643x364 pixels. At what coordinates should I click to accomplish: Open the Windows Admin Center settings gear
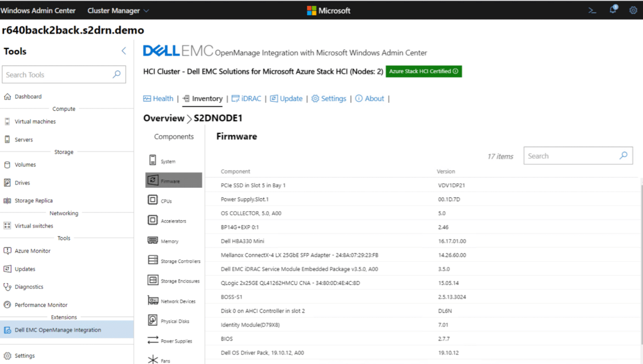(x=633, y=10)
